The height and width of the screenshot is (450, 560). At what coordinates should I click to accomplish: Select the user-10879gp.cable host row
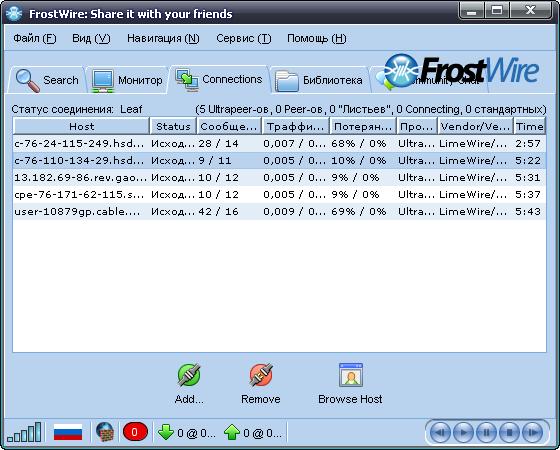279,211
